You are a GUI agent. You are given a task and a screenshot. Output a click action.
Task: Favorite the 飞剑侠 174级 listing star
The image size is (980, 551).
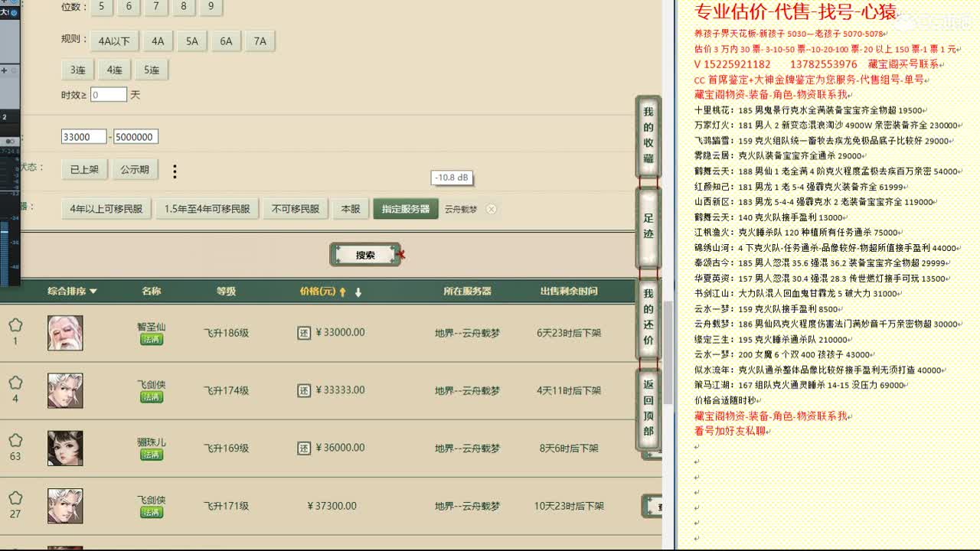(x=15, y=383)
